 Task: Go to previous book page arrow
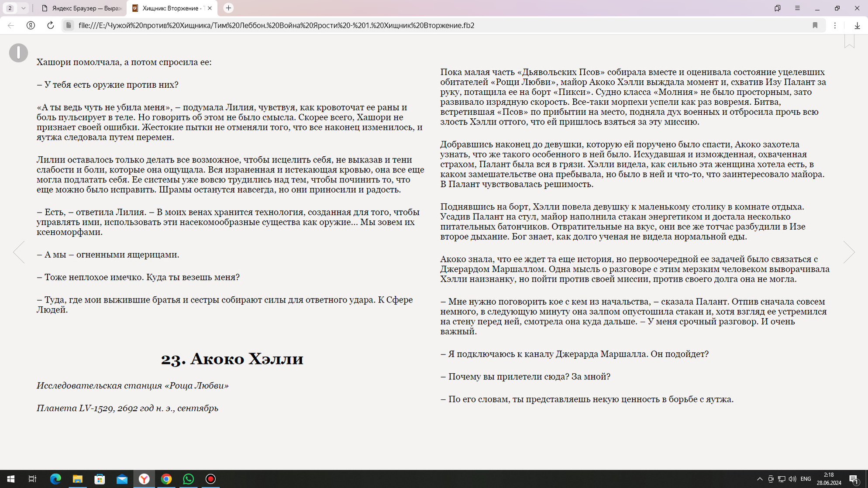(19, 252)
